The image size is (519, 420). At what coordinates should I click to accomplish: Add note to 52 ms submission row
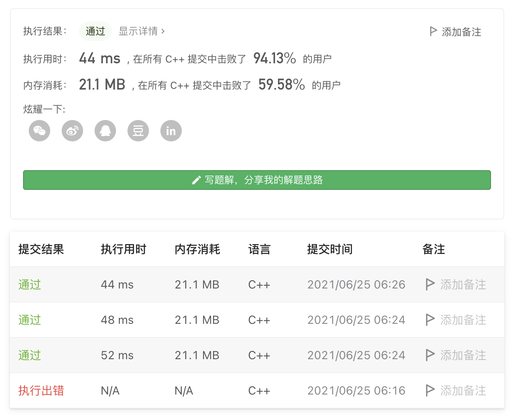pos(463,355)
